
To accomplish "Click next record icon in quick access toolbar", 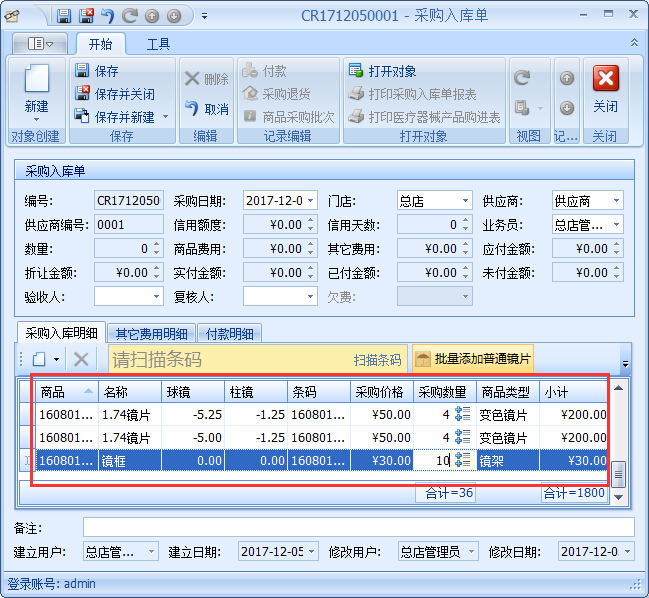I will (174, 16).
